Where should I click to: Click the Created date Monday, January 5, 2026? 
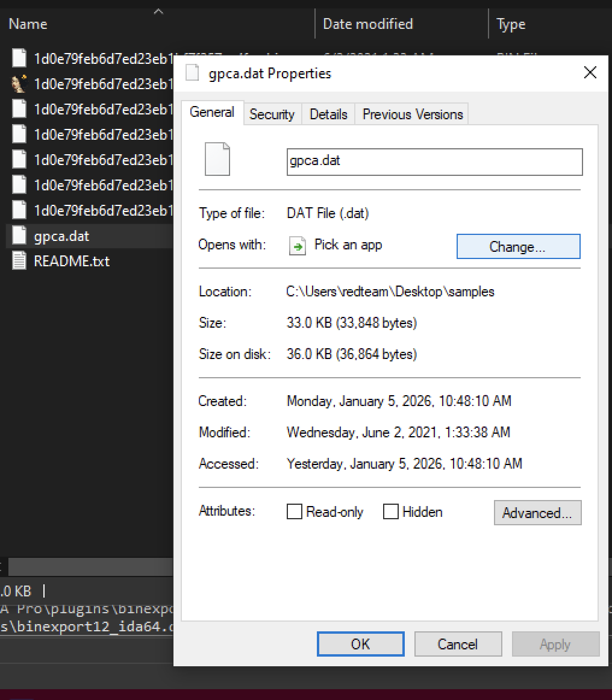[x=399, y=401]
